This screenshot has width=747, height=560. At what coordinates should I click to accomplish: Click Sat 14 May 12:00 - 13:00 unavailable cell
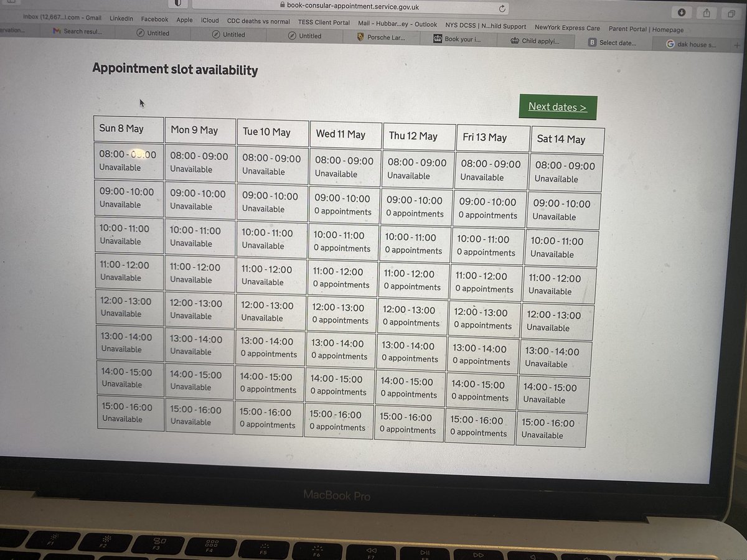[x=558, y=322]
